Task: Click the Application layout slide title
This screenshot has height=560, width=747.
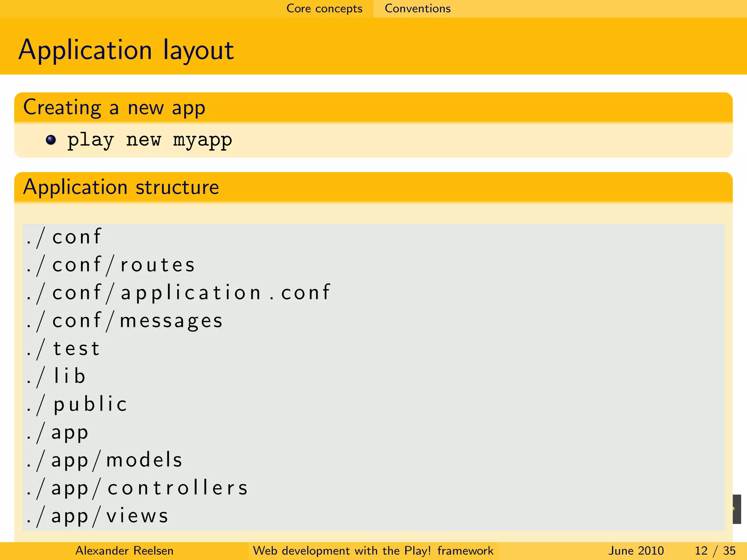Action: pos(126,50)
